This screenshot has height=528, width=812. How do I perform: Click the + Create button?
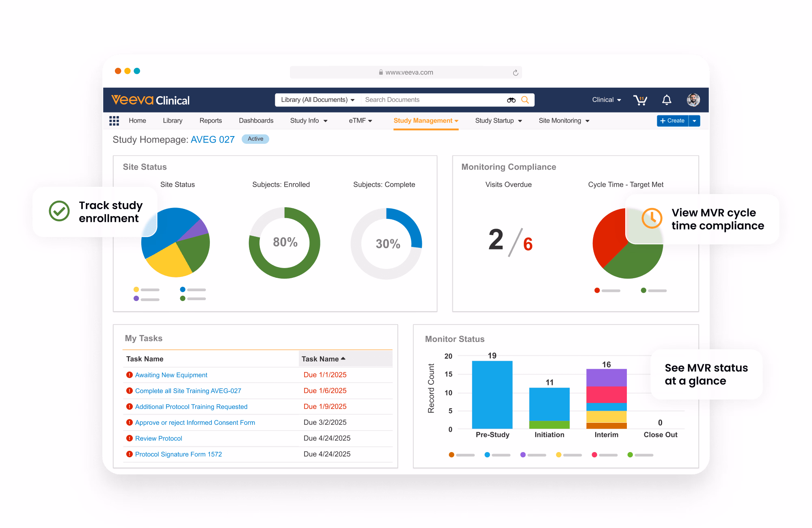click(x=672, y=121)
